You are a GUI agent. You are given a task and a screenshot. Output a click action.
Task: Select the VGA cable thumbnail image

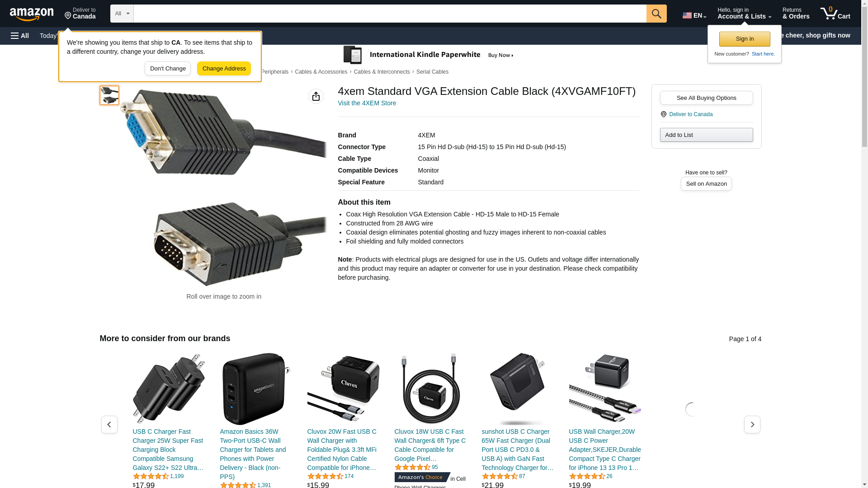(109, 95)
